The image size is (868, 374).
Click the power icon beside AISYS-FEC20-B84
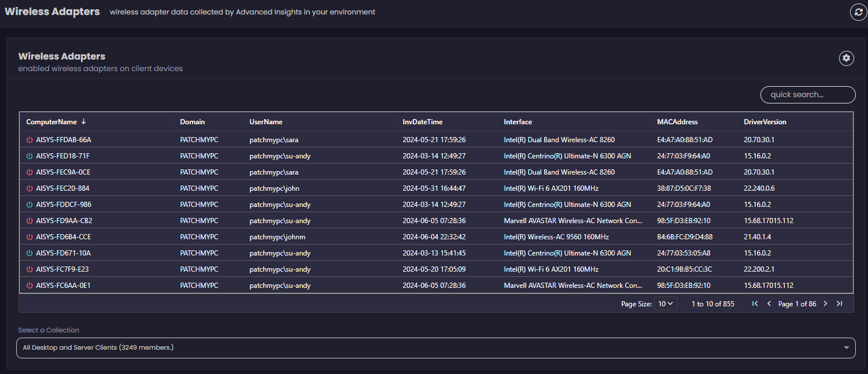coord(29,188)
